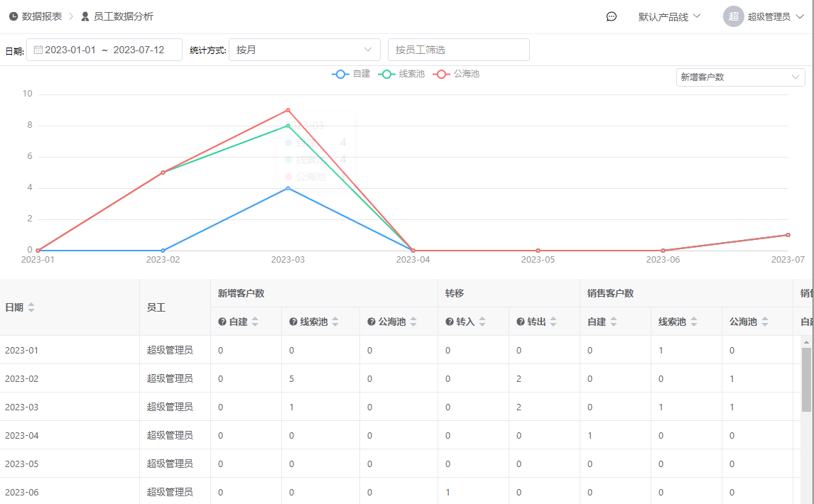Click 员工数据分析 breadcrumb

coord(124,16)
